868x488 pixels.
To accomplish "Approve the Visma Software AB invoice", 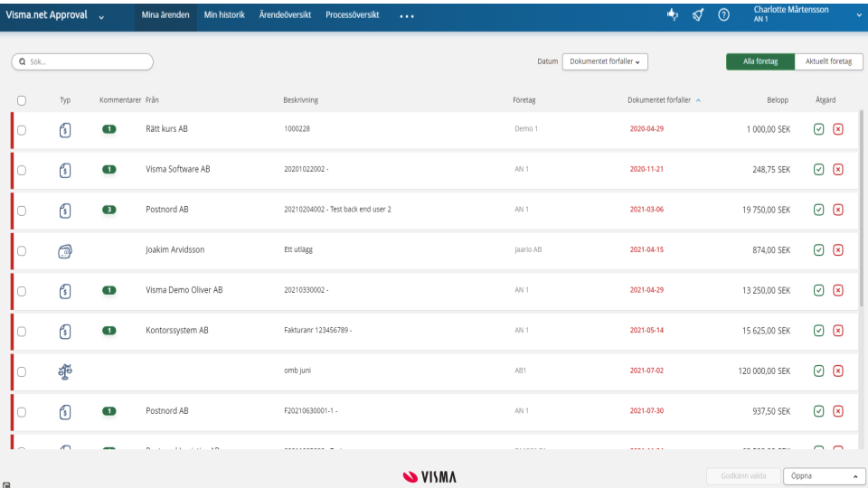I will coord(819,169).
